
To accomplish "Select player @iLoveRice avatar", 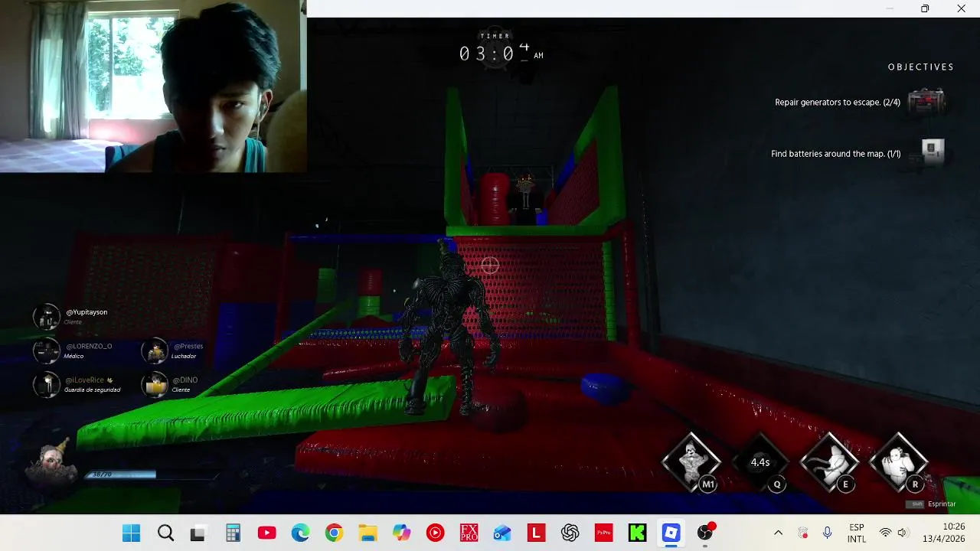I will tap(47, 384).
